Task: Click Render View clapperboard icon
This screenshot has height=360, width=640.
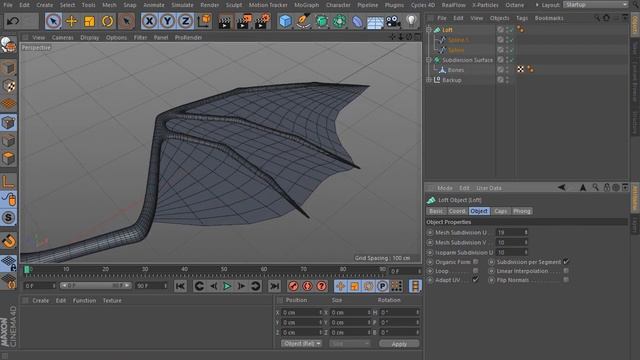Action: pyautogui.click(x=224, y=22)
